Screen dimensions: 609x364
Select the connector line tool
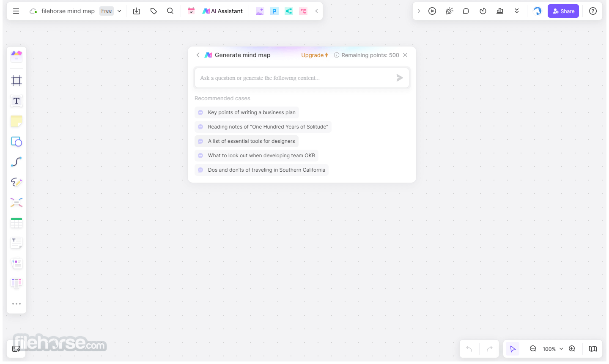[x=16, y=161]
